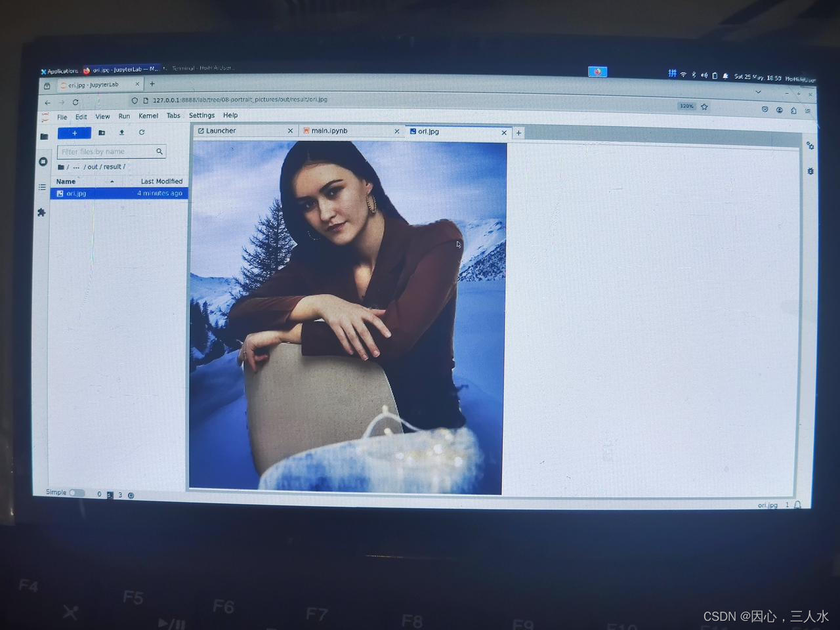Click the date and time clock
Screen dimensions: 840x630
(758, 77)
